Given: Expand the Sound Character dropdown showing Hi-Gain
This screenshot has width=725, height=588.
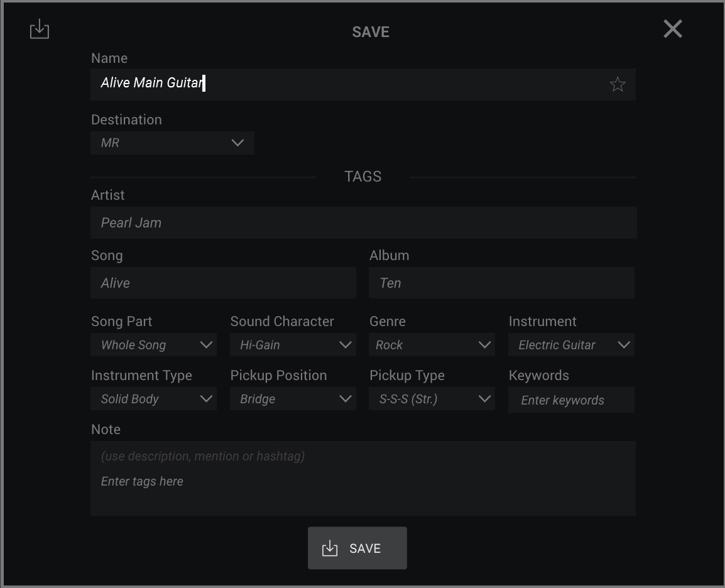Looking at the screenshot, I should pyautogui.click(x=293, y=345).
